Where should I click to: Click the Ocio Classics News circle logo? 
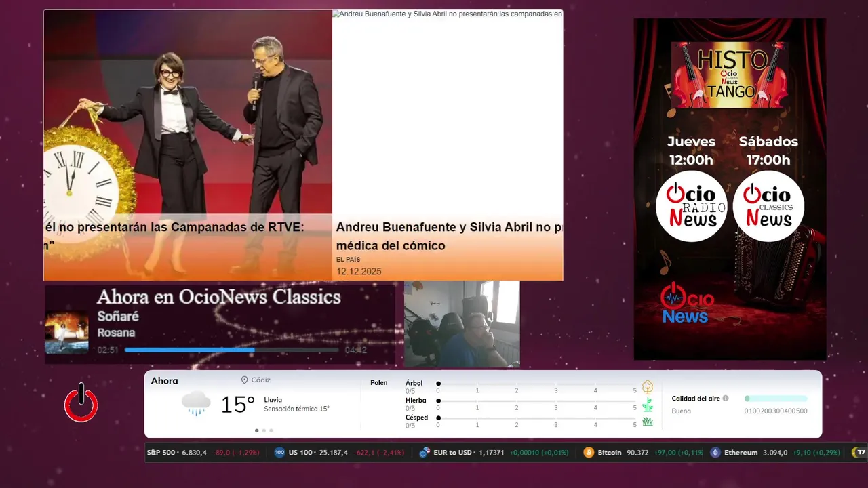point(768,206)
